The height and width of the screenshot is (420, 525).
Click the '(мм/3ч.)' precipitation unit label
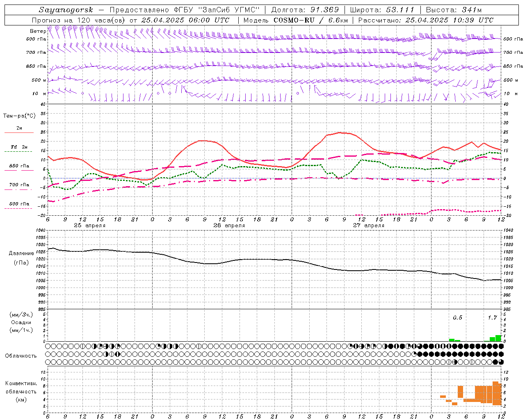(21, 315)
